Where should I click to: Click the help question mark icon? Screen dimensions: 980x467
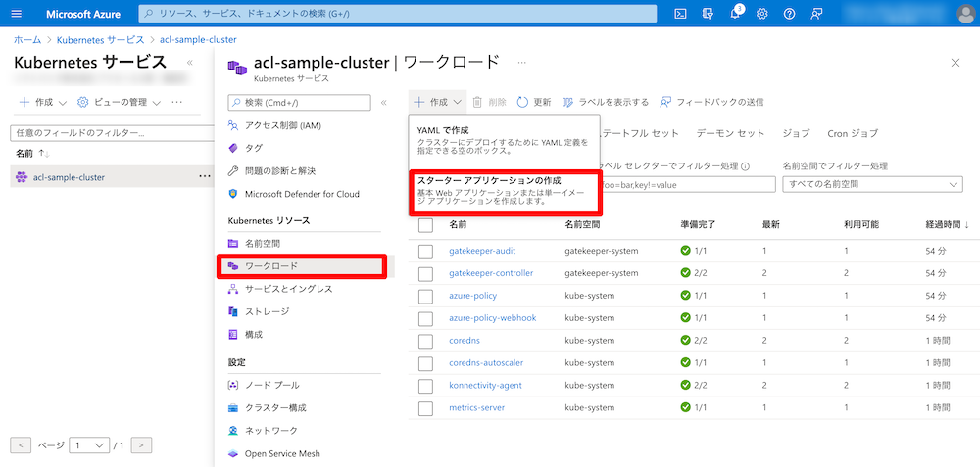789,14
